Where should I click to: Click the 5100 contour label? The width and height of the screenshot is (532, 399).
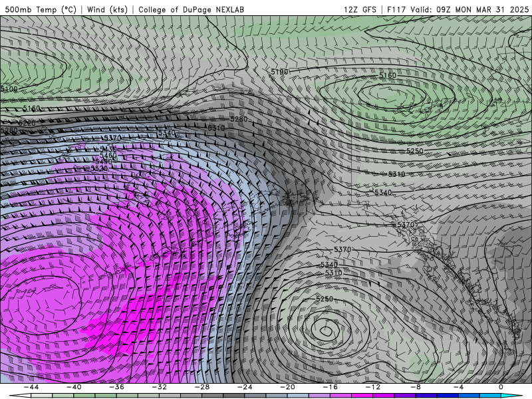tap(9, 89)
